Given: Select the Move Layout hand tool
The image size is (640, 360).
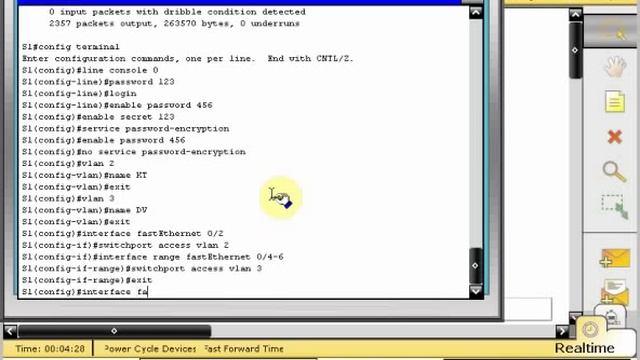Looking at the screenshot, I should point(615,67).
